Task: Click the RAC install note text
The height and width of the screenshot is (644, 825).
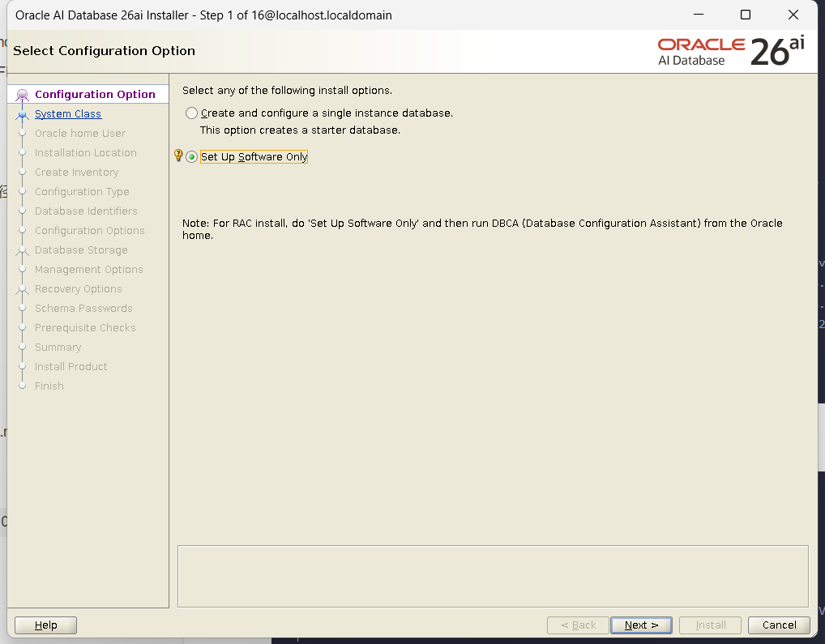Action: coord(482,229)
